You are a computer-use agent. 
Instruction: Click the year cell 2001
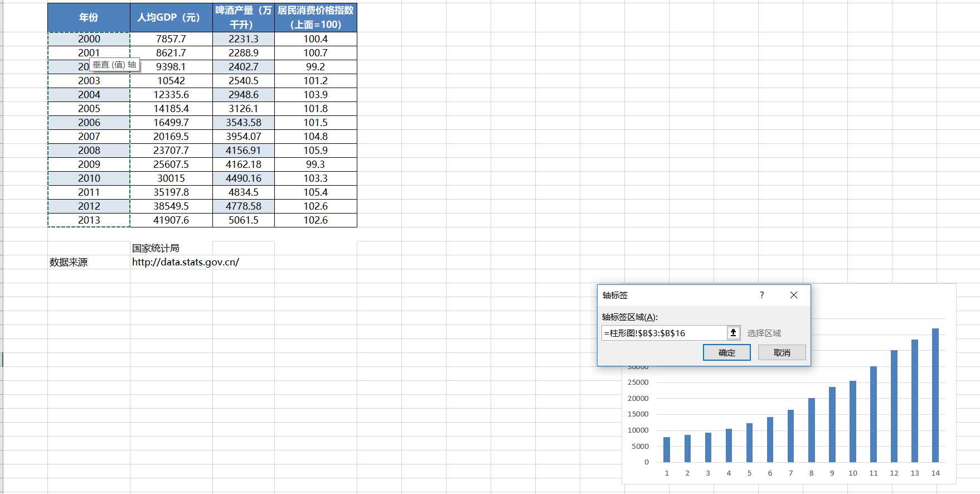(x=89, y=53)
